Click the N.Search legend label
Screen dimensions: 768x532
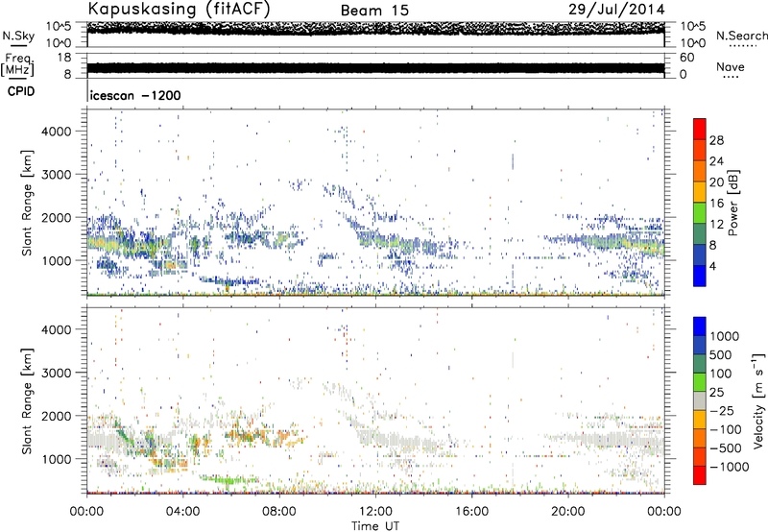pos(741,36)
